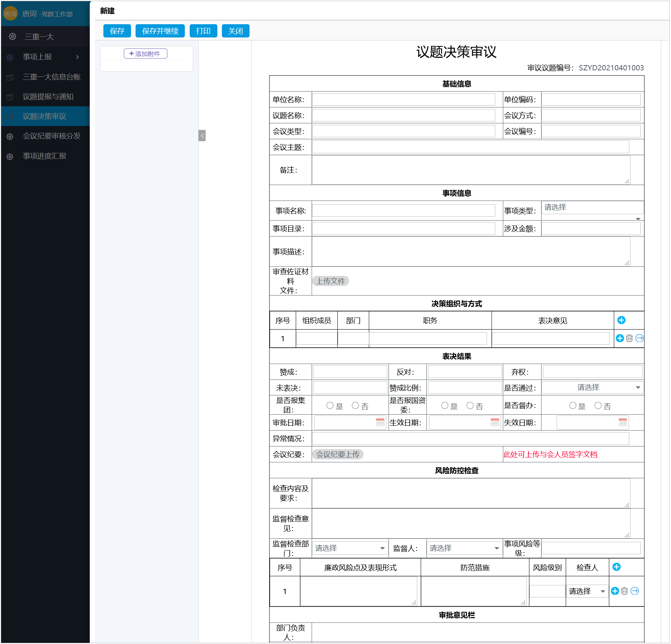Open calendar picker for 失效日期

pos(622,422)
